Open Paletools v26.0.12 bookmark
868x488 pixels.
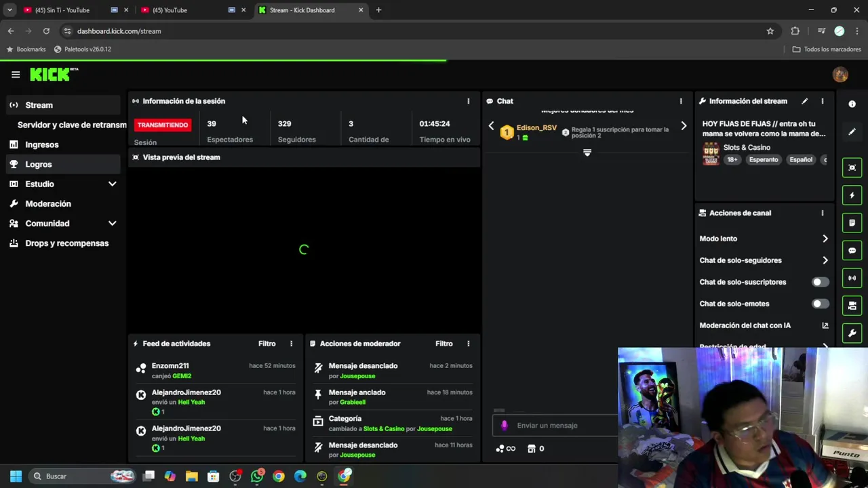coord(83,49)
